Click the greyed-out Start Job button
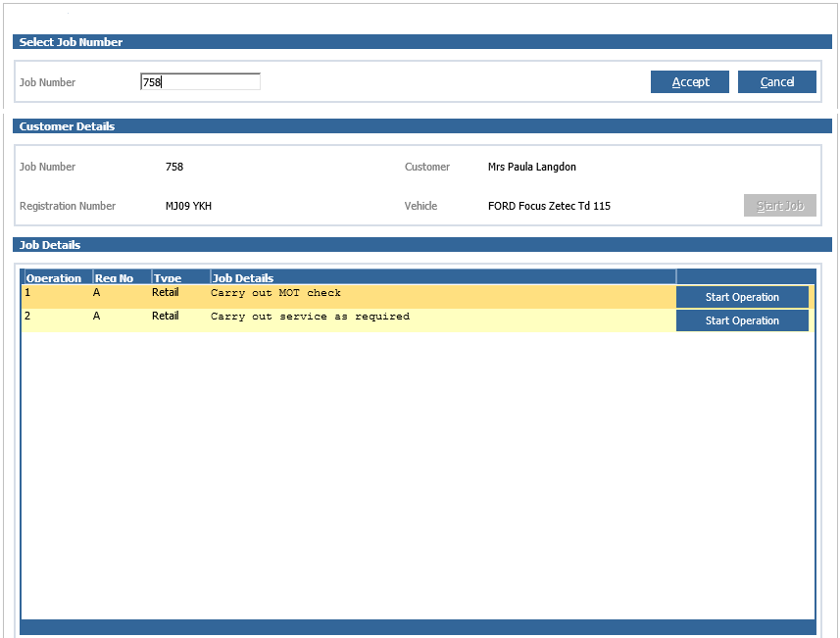The width and height of the screenshot is (840, 638). 779,206
